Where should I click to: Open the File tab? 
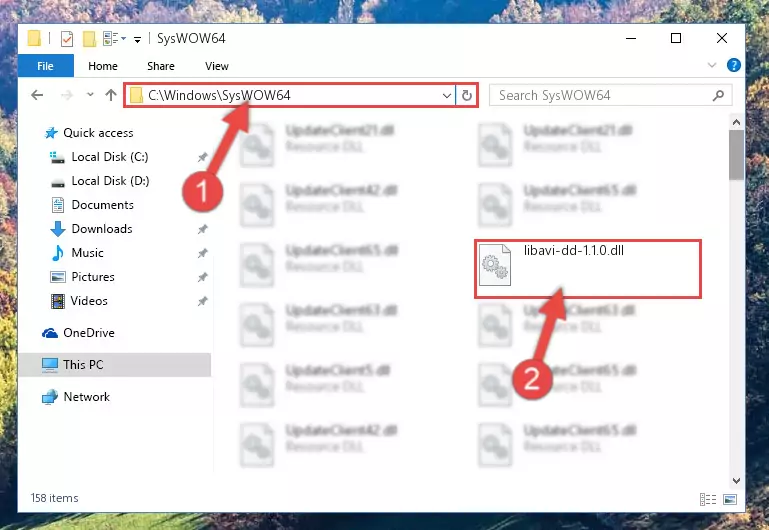pos(46,66)
